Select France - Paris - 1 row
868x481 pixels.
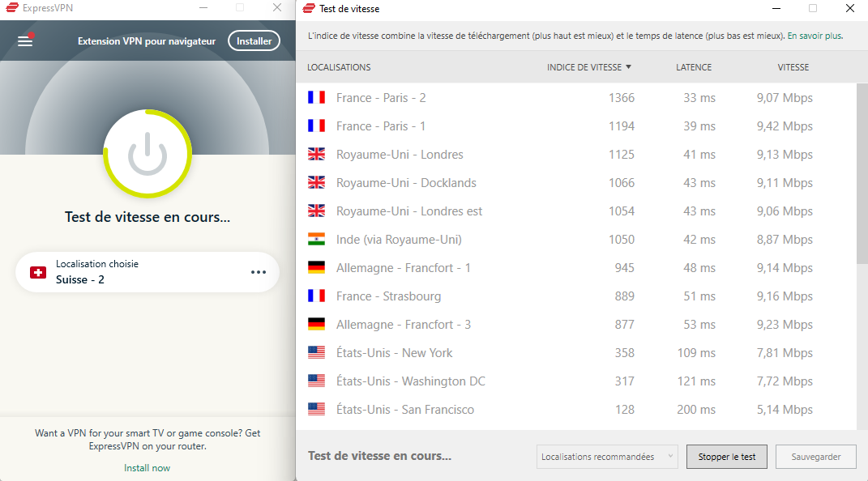pos(576,126)
